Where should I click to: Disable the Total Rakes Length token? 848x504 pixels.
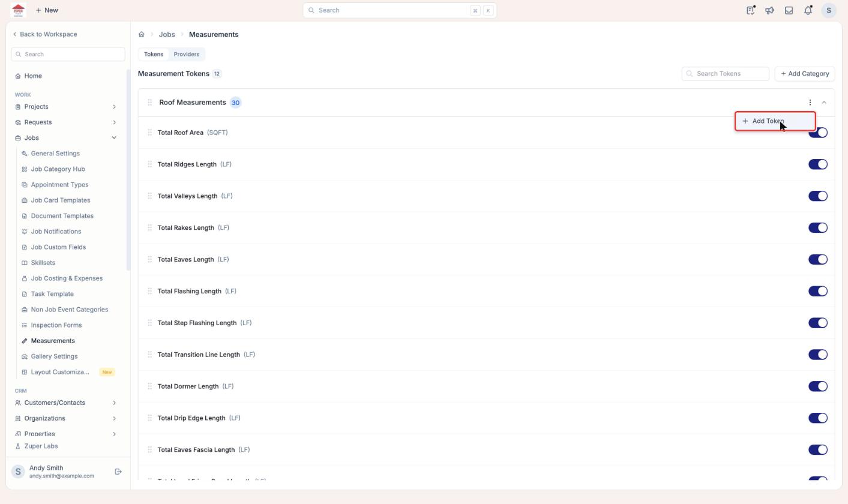coord(818,228)
